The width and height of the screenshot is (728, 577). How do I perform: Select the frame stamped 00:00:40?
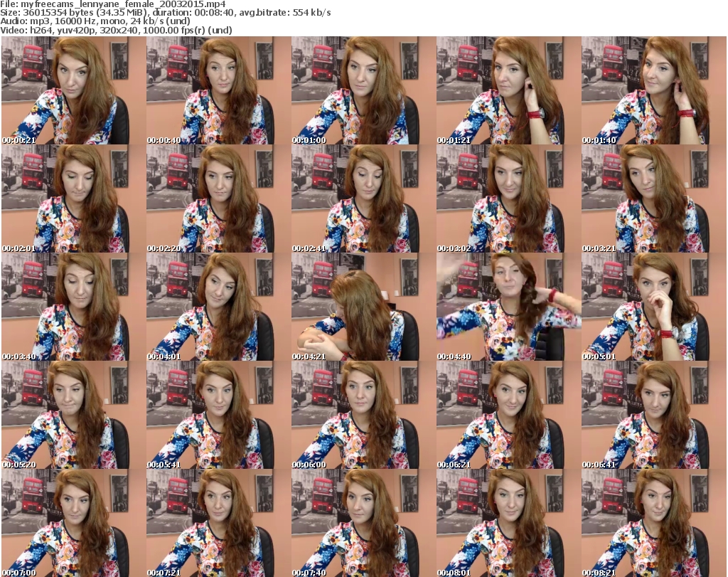coord(219,90)
